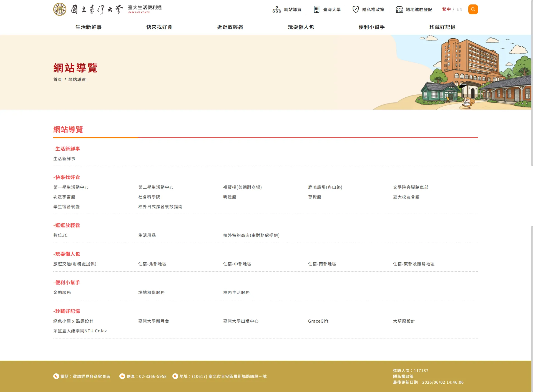Screen dimensions: 533x392
Task: Open 數位3C link
Action: [61, 235]
